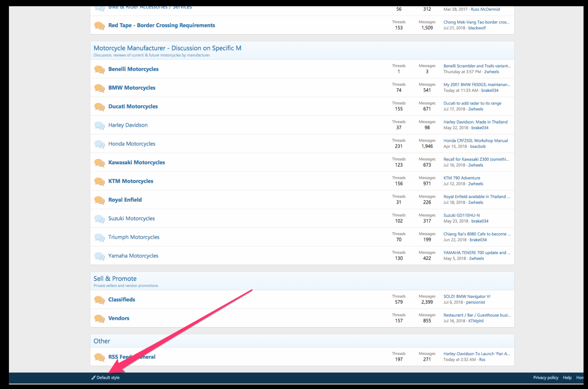This screenshot has width=588, height=389.
Task: Open thread Chiang Rai's 8080 Cafe to become
Action: [x=477, y=234]
